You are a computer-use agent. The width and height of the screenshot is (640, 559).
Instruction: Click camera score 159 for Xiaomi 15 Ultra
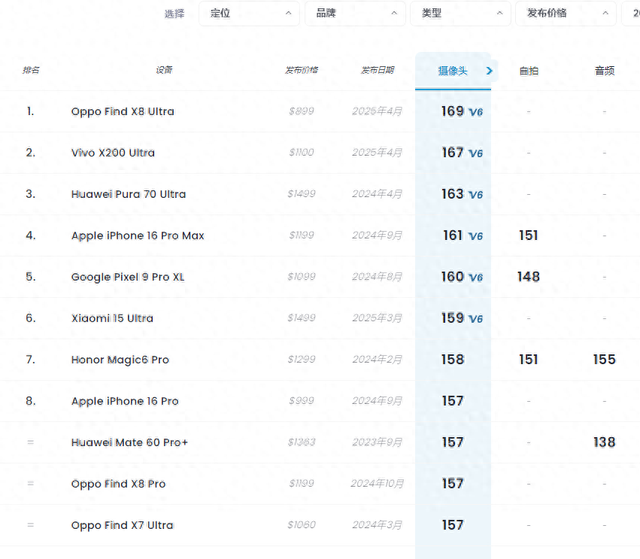pos(452,318)
